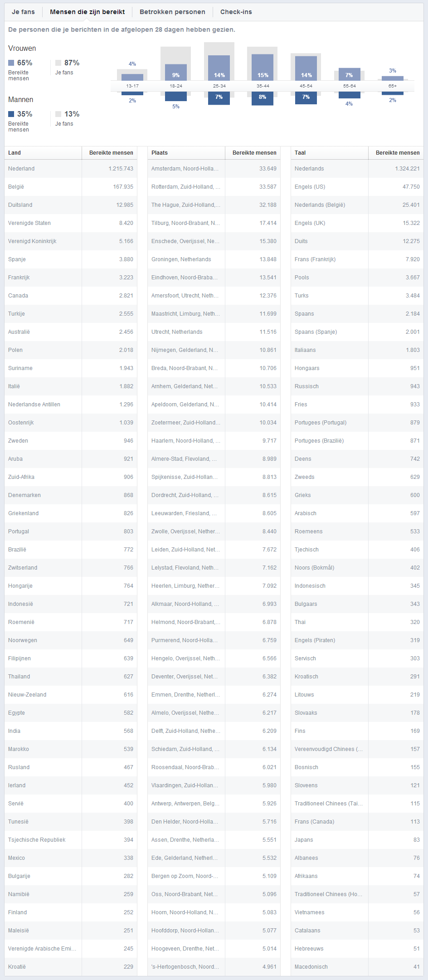Click the Mannen 35% dark blue swatch
This screenshot has height=980, width=428.
point(11,114)
